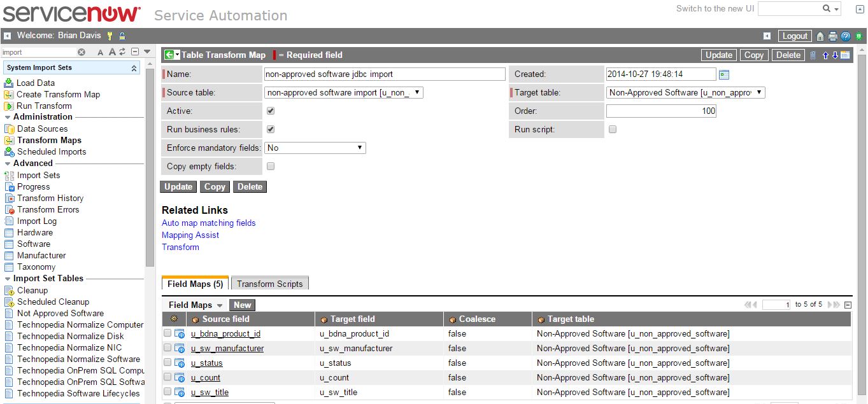Open Scheduled Imports in the sidebar
Viewport: 868px width, 404px height.
coord(51,151)
